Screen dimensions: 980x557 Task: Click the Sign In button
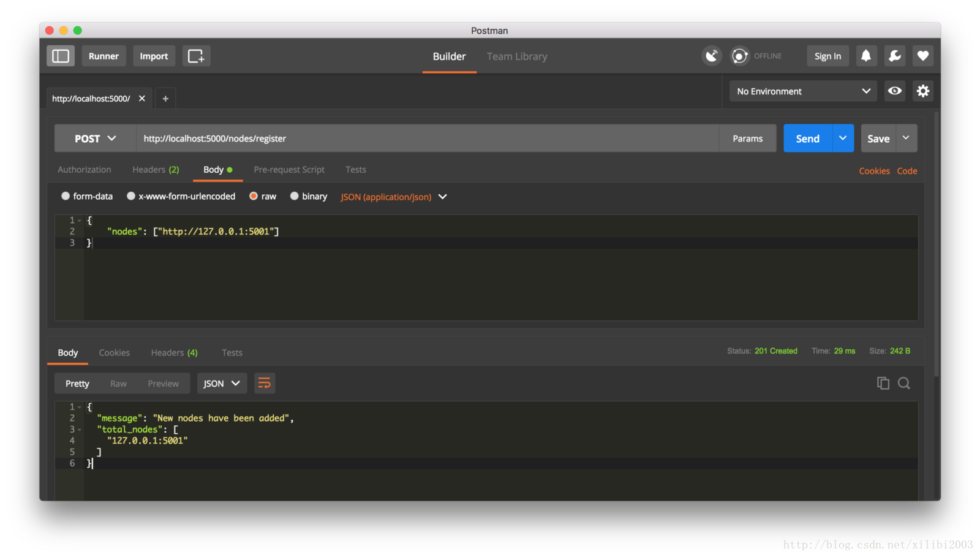(x=827, y=56)
